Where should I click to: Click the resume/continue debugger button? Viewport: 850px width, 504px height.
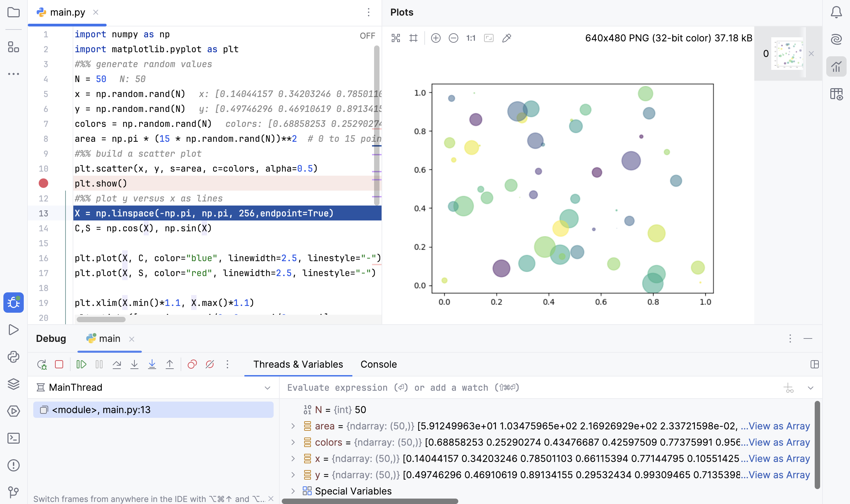[x=81, y=364]
